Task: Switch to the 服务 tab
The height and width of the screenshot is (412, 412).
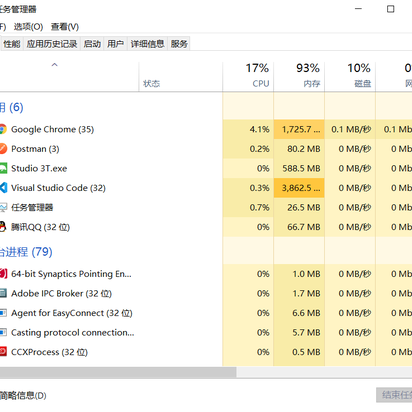Action: (179, 44)
